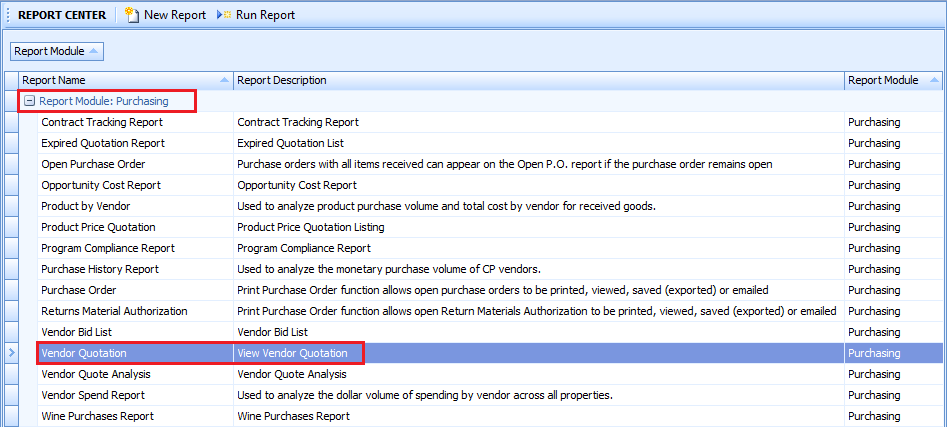This screenshot has height=427, width=947.
Task: Select the Expired Quotation Report row
Action: tap(103, 143)
